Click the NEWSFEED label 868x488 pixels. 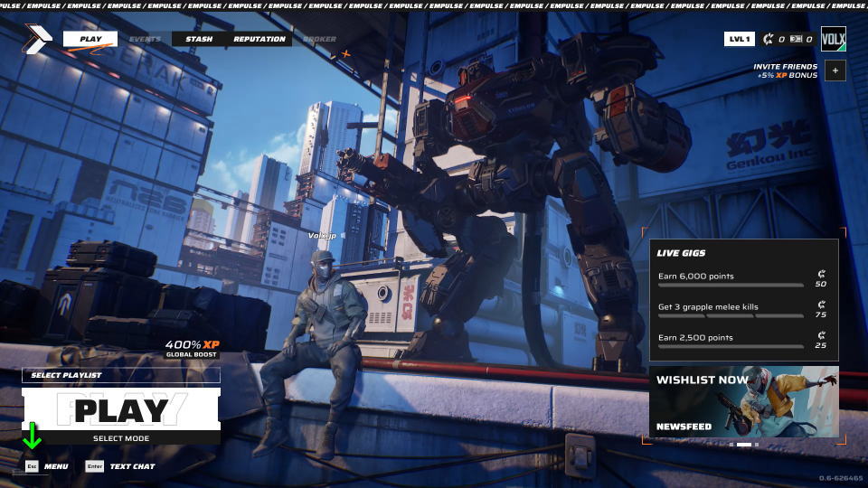click(x=684, y=427)
